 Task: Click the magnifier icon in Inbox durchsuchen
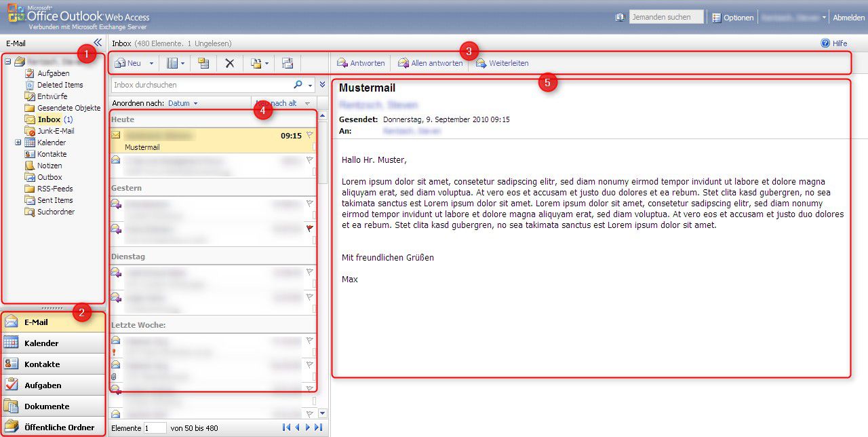[298, 85]
